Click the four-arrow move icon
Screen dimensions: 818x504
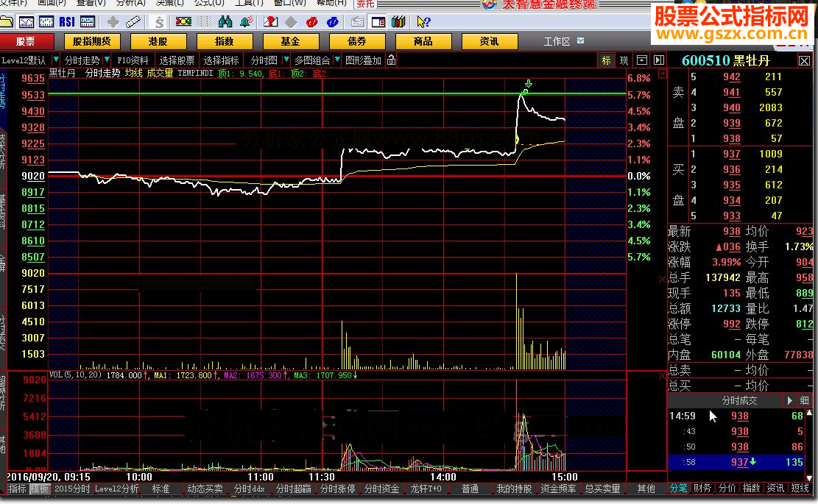tap(113, 22)
